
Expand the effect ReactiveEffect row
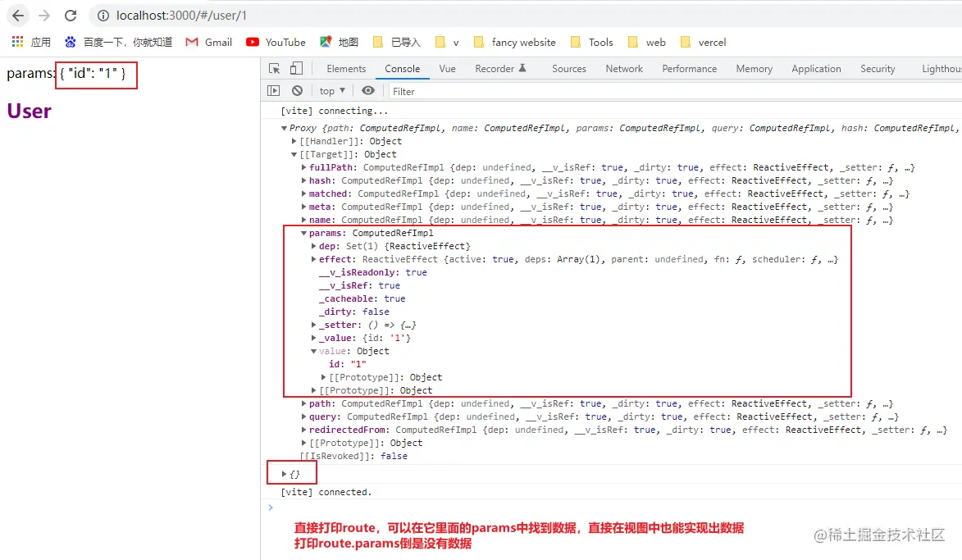(313, 259)
